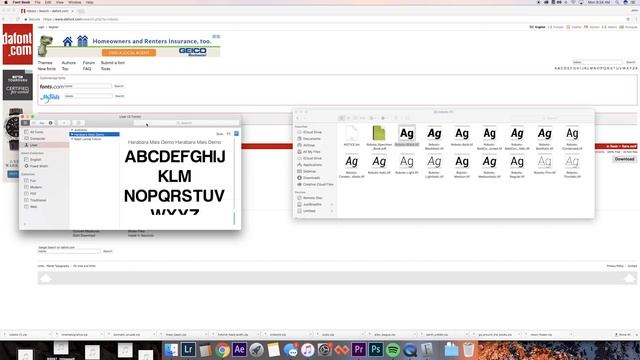Select Roboto-LightItalic.ttf font file

pyautogui.click(x=434, y=165)
